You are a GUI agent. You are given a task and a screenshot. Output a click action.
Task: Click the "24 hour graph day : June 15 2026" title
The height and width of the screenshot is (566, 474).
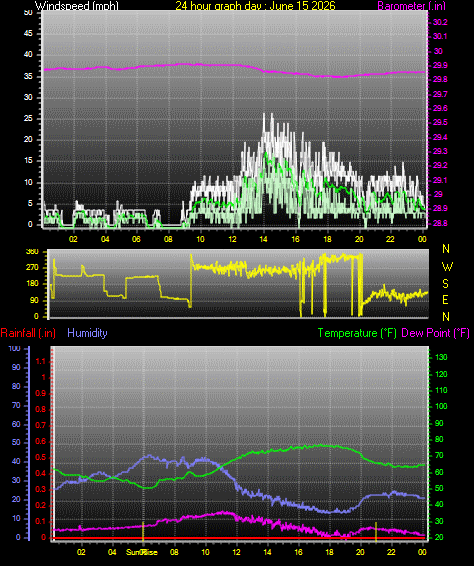[x=255, y=6]
